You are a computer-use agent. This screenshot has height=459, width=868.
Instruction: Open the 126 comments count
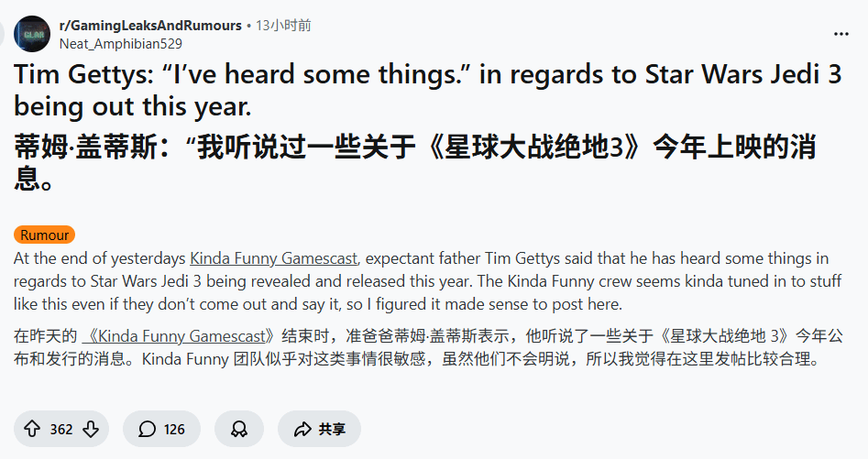[x=174, y=429]
